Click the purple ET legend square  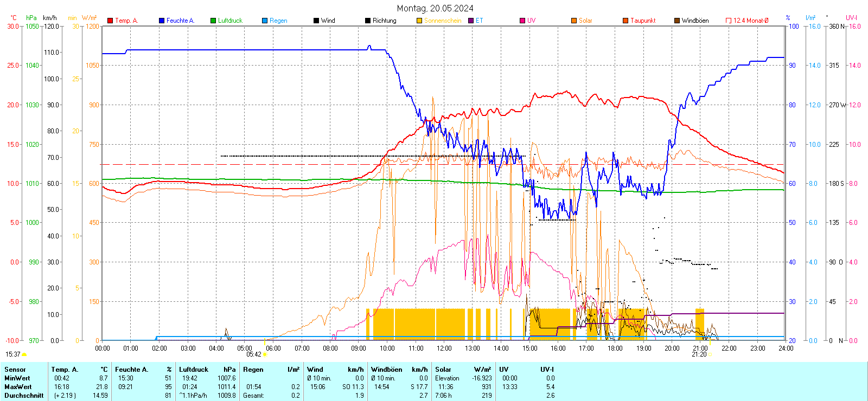pos(471,21)
